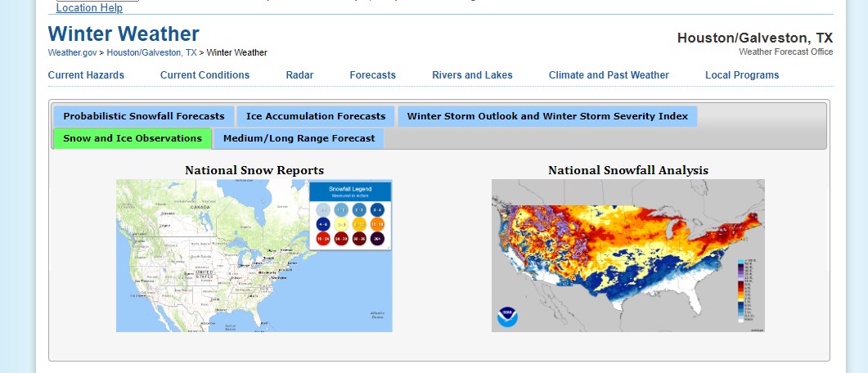Select the 18 - 24 inch red legend circle
The height and width of the screenshot is (373, 868).
(x=322, y=239)
